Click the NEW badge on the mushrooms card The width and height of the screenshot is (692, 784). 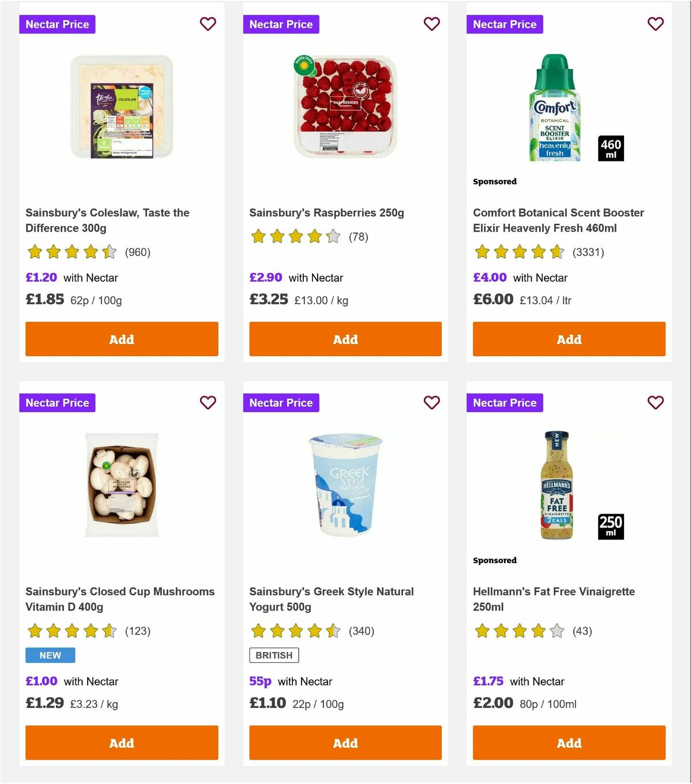(50, 655)
